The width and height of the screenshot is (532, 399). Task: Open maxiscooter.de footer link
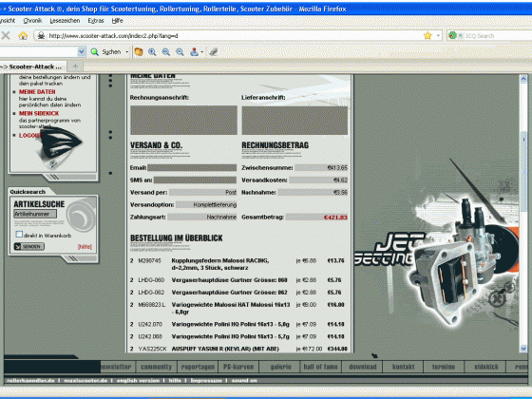(x=85, y=381)
